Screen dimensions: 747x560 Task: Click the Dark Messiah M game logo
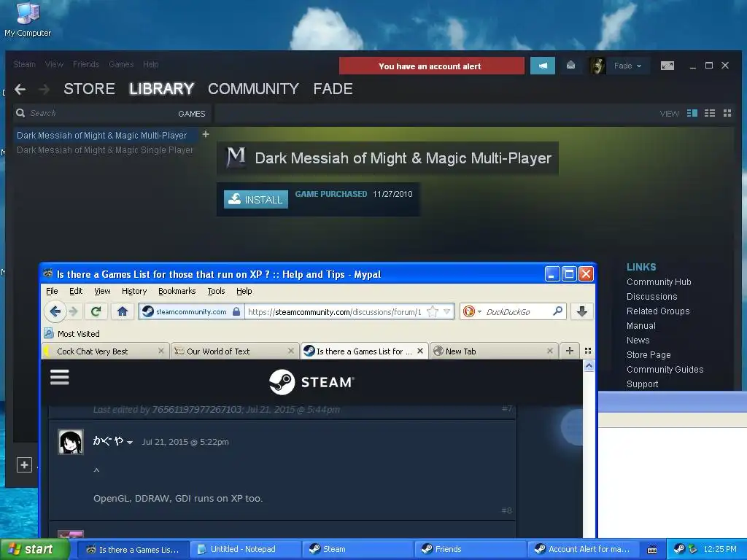coord(236,157)
